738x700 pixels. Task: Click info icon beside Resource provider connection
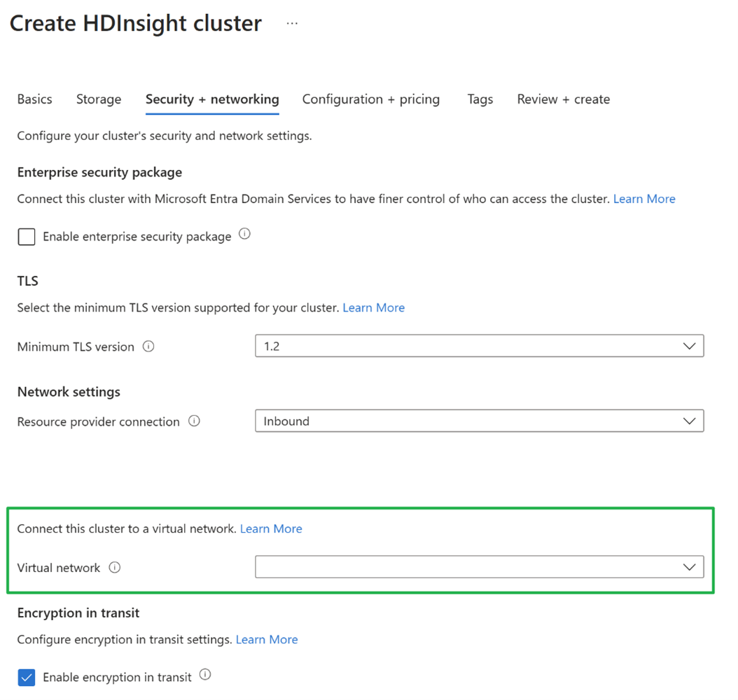(x=195, y=421)
